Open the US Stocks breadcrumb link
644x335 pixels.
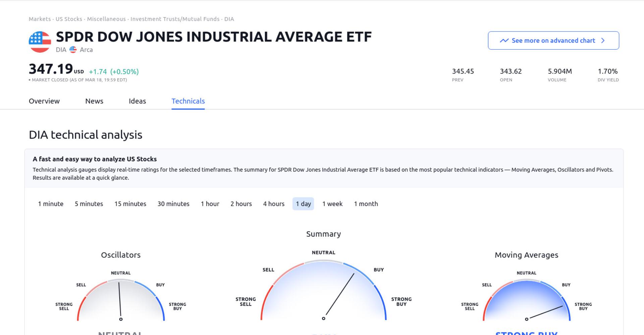point(69,19)
